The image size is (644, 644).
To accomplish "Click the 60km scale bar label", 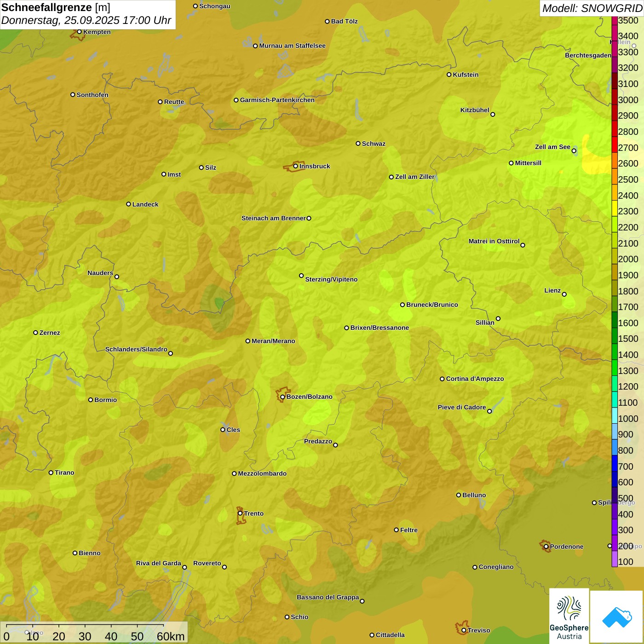I will 171,636.
